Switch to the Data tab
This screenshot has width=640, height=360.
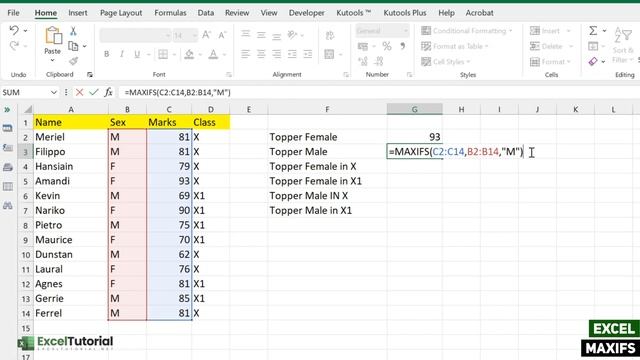206,13
